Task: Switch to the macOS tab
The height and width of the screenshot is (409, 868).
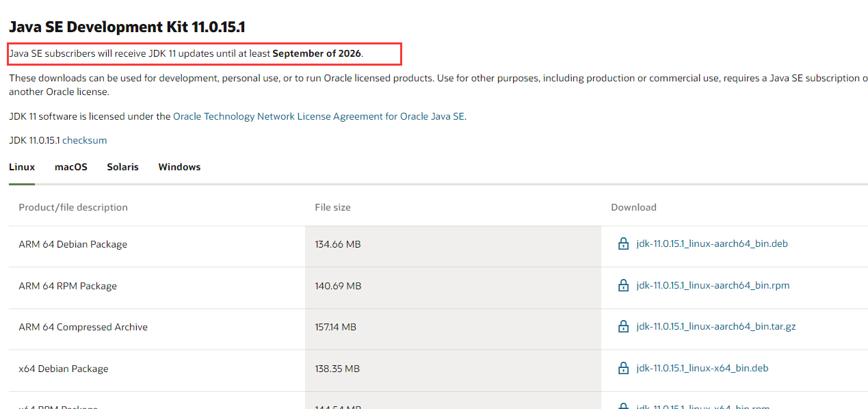Action: 71,167
